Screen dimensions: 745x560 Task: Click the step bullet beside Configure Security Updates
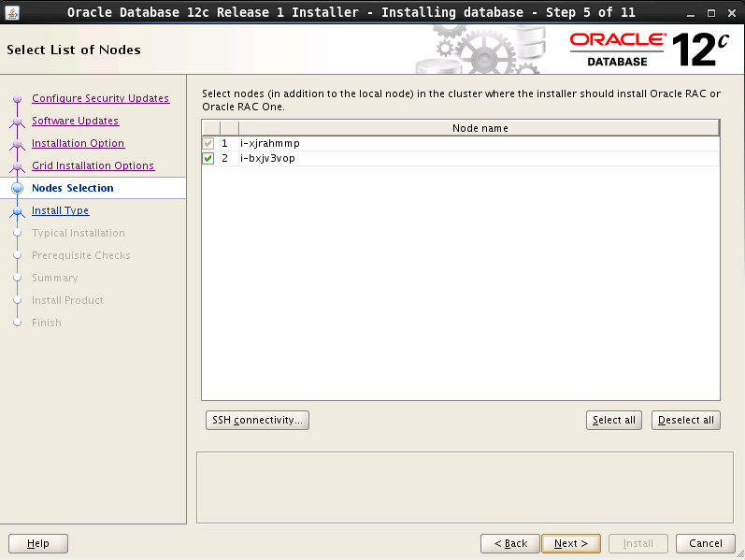tap(17, 99)
